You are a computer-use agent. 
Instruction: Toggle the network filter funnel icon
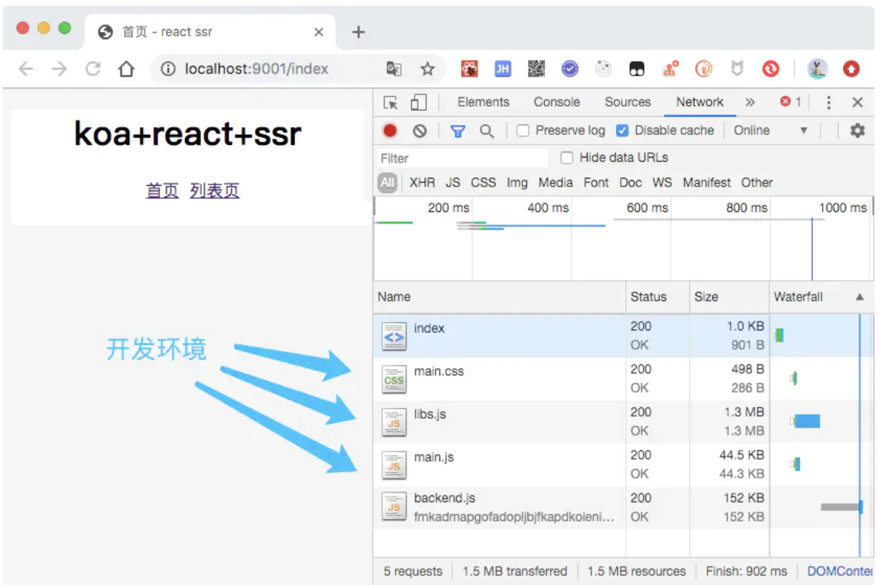coord(458,131)
